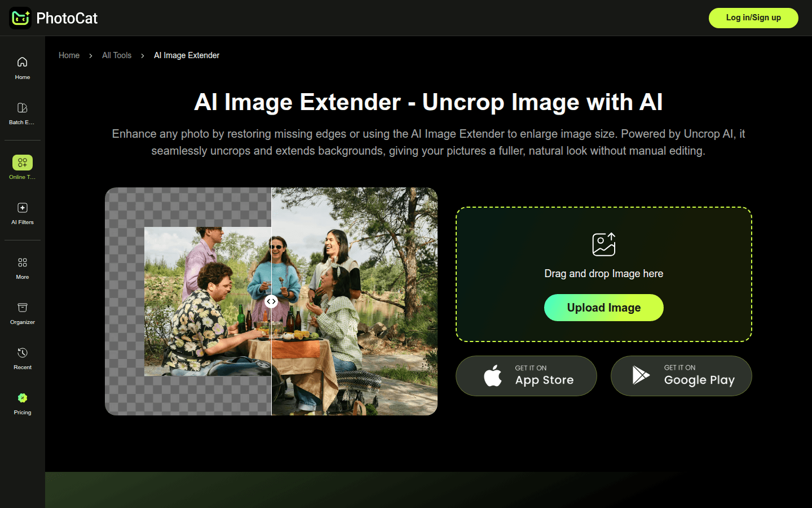
Task: Go to All Tools breadcrumb link
Action: tap(117, 55)
